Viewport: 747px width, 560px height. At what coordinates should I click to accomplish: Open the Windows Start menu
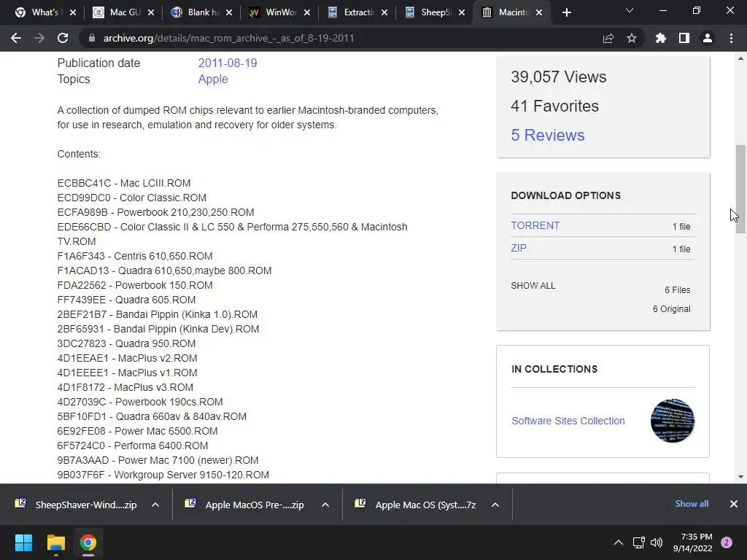[24, 542]
